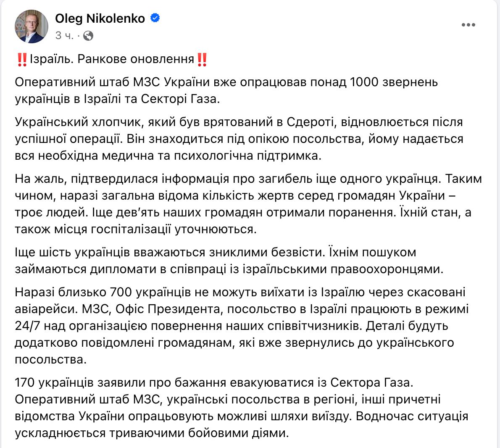
Task: Click the paragraph starting "170 українців заявили"
Action: click(242, 408)
